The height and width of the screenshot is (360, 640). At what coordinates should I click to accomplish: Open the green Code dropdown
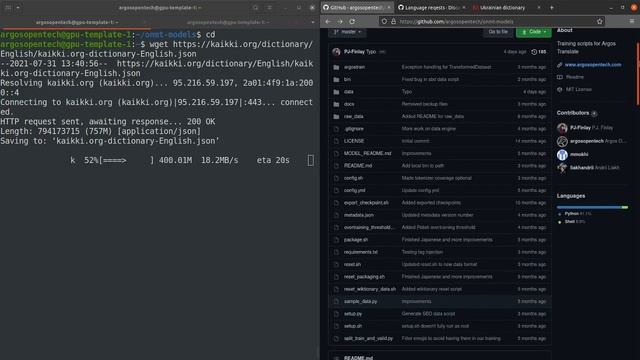(534, 32)
